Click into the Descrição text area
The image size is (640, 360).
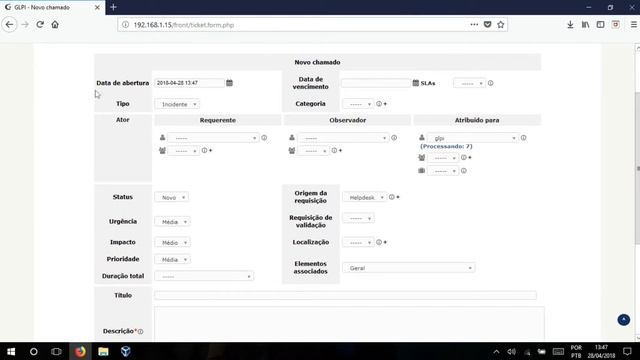click(x=349, y=324)
